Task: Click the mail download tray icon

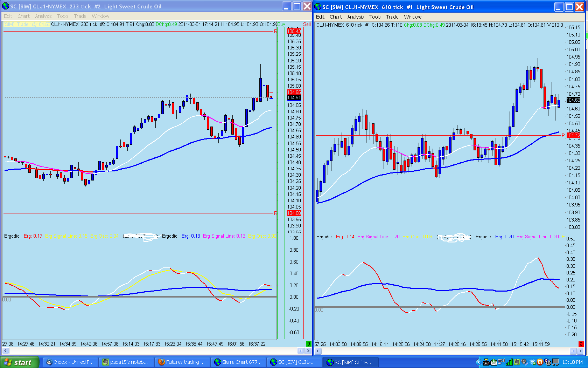Action: click(494, 362)
